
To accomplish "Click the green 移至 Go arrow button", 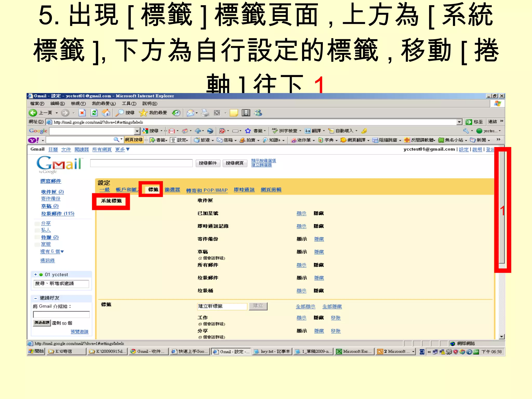I will point(469,122).
